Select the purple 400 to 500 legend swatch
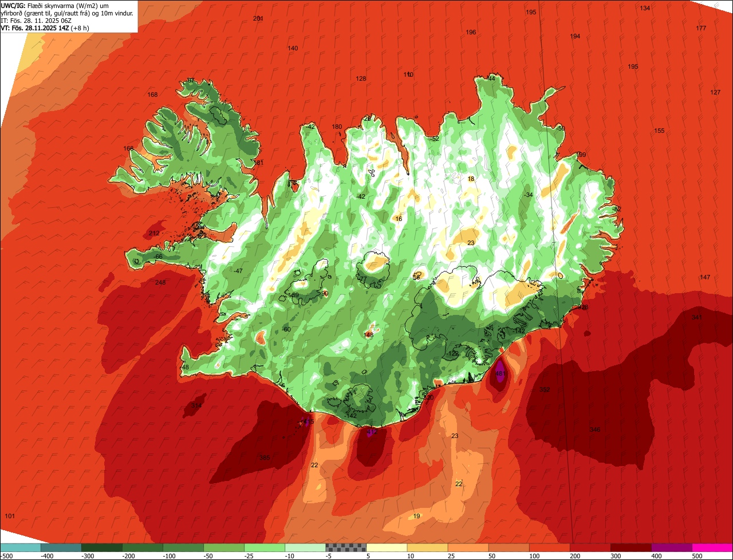Image resolution: width=733 pixels, height=560 pixels. click(x=671, y=547)
